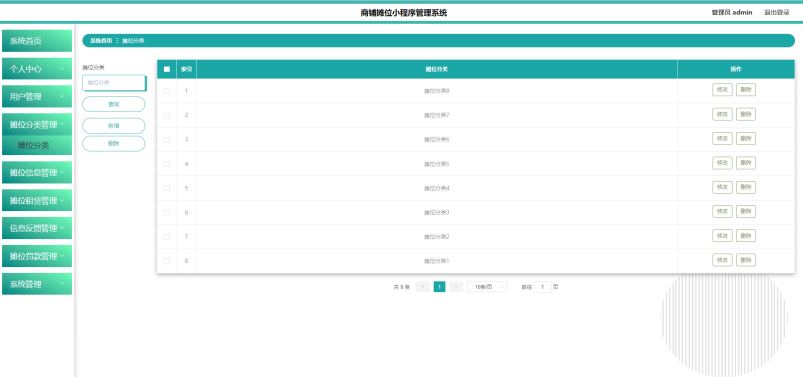Click the 新增 add button
Image resolution: width=803 pixels, height=377 pixels.
point(114,125)
